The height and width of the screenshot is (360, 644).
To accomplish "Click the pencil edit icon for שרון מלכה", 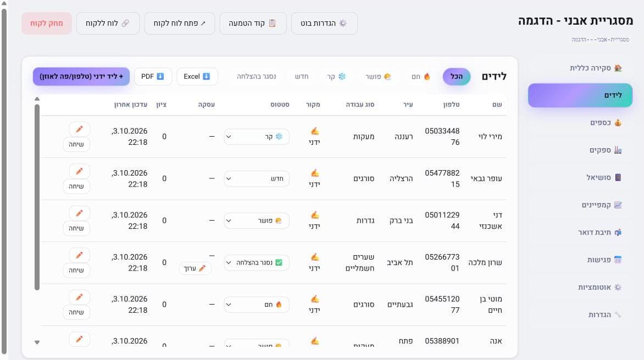I will [79, 255].
